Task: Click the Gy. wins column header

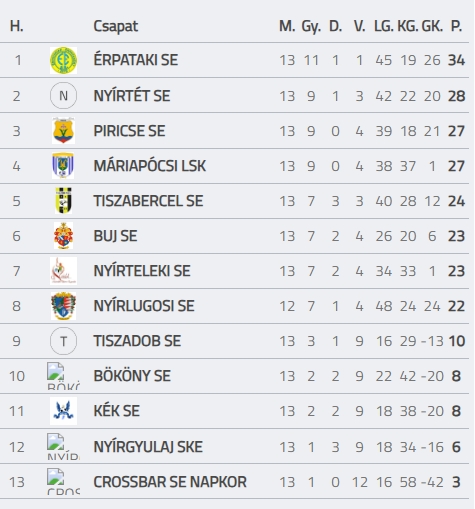Action: [311, 26]
